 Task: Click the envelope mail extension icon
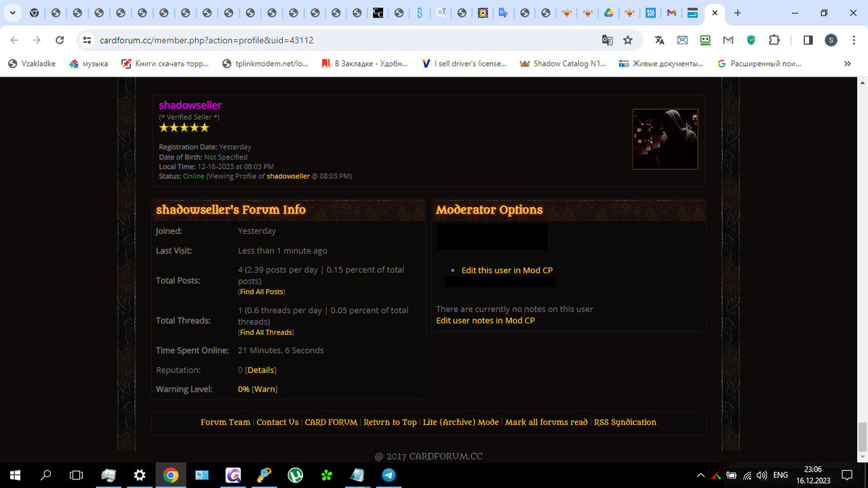point(682,40)
